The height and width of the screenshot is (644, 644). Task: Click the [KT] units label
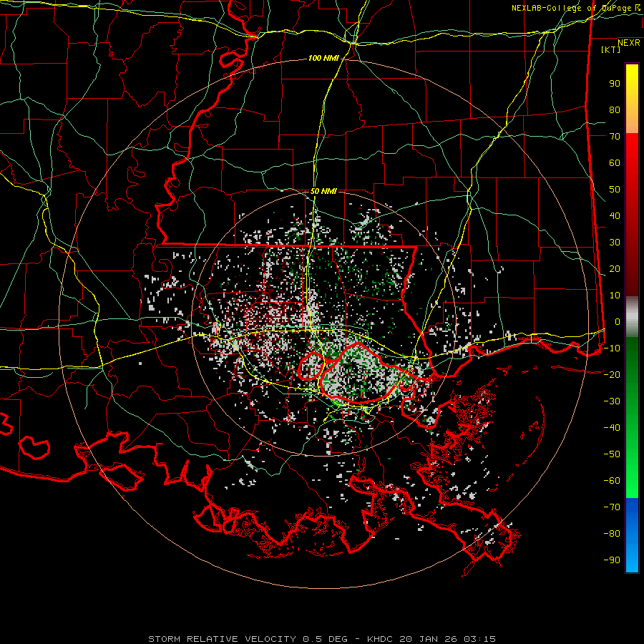[x=611, y=49]
